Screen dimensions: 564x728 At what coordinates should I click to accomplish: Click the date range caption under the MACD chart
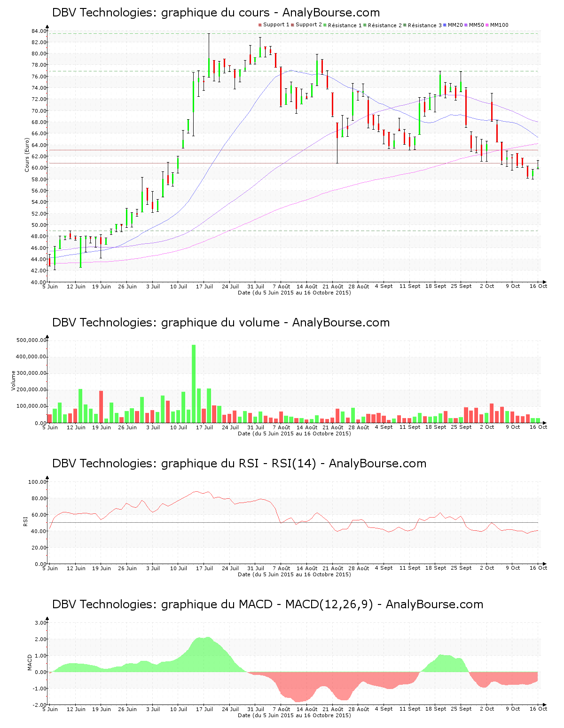coord(294,715)
